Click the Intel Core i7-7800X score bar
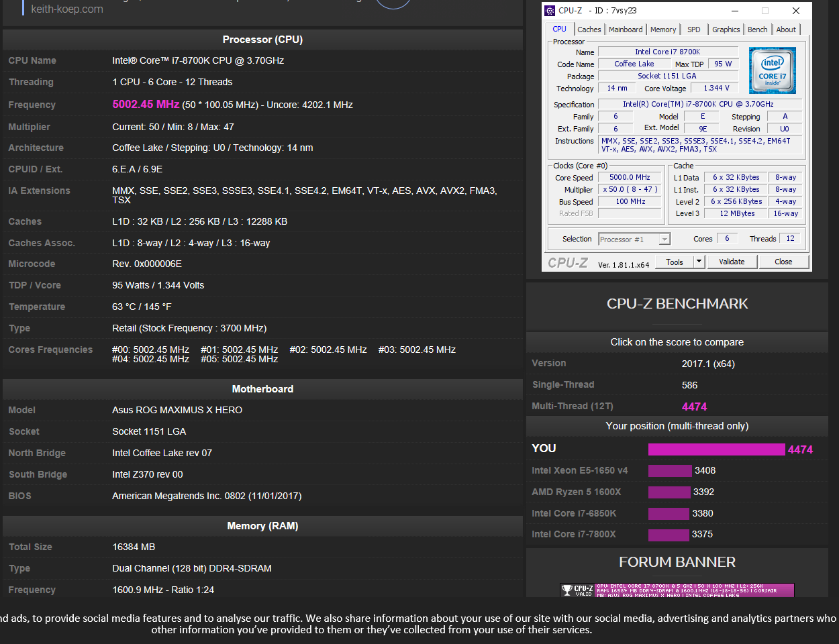The width and height of the screenshot is (839, 644). pyautogui.click(x=669, y=535)
